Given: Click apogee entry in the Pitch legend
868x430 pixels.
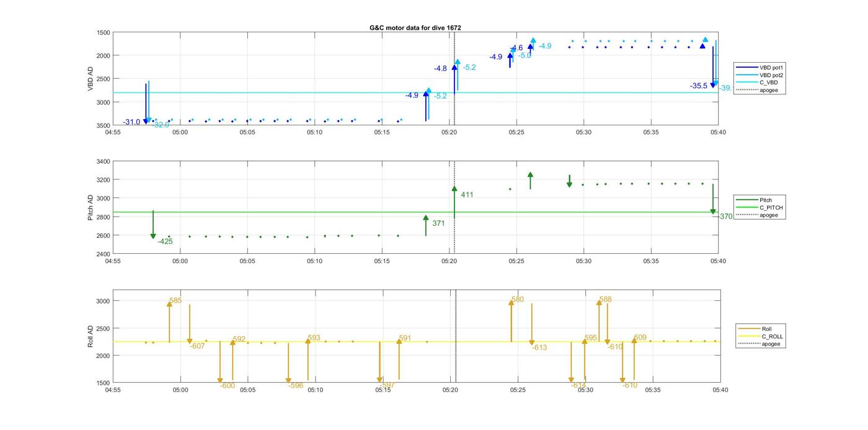Looking at the screenshot, I should click(758, 215).
